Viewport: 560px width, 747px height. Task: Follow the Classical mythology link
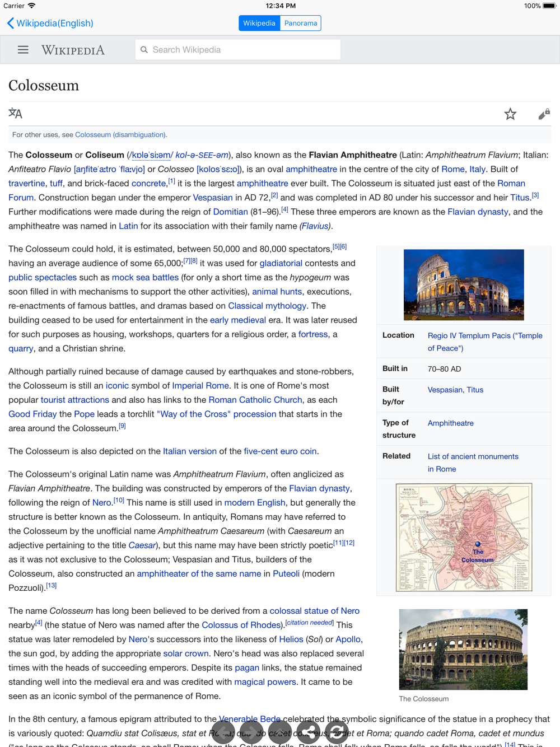coord(267,306)
